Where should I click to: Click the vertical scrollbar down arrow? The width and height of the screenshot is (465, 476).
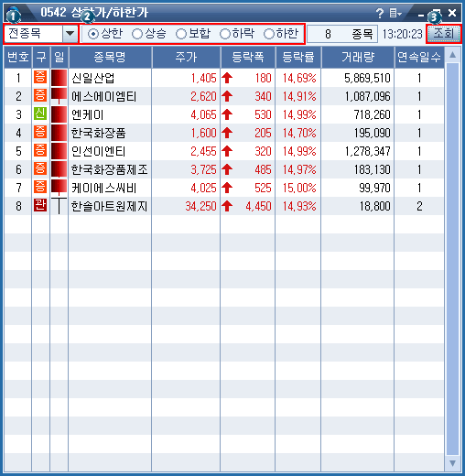click(x=452, y=463)
